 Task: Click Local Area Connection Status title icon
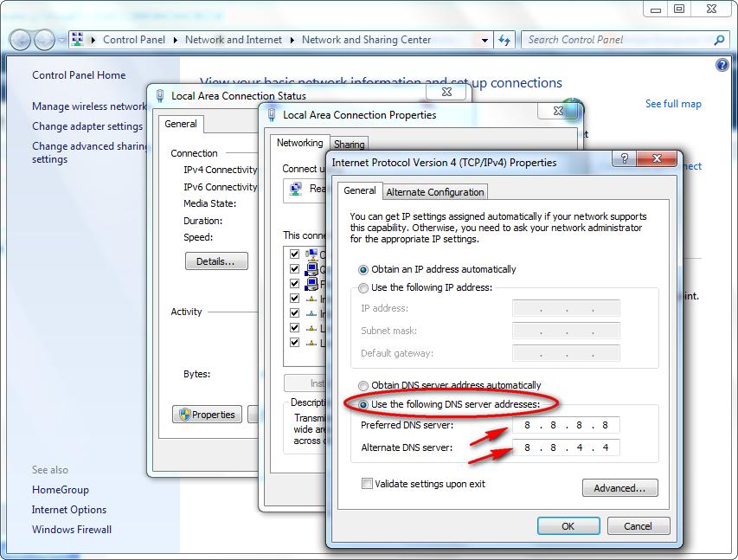[160, 95]
